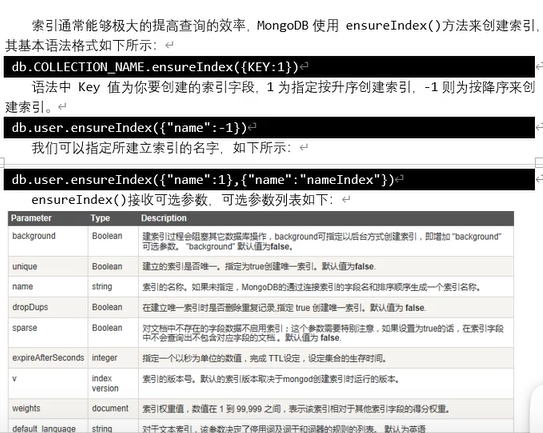Click the code line containing "nameIndex"

click(269, 179)
